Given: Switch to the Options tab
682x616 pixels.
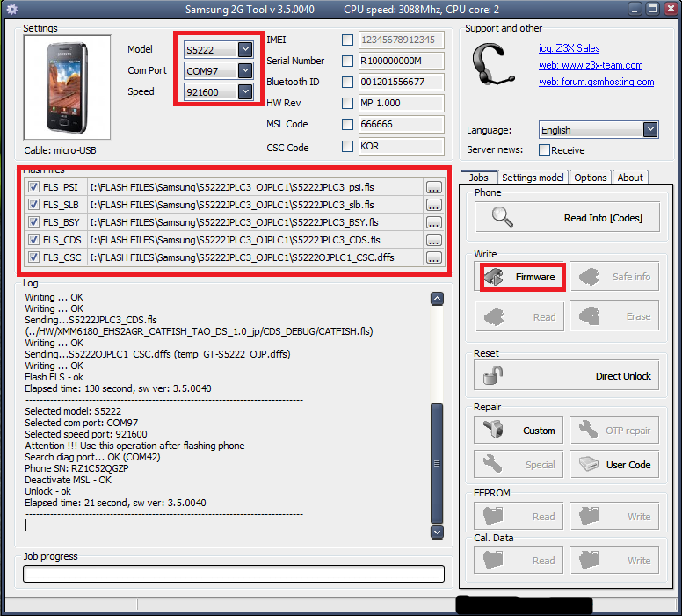Looking at the screenshot, I should tap(591, 178).
